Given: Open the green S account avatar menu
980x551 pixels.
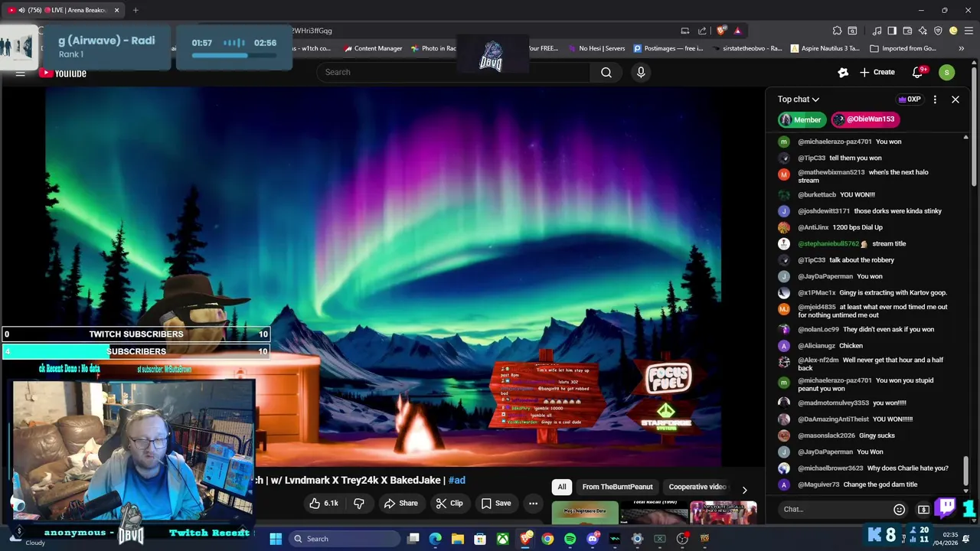Looking at the screenshot, I should click(x=947, y=72).
